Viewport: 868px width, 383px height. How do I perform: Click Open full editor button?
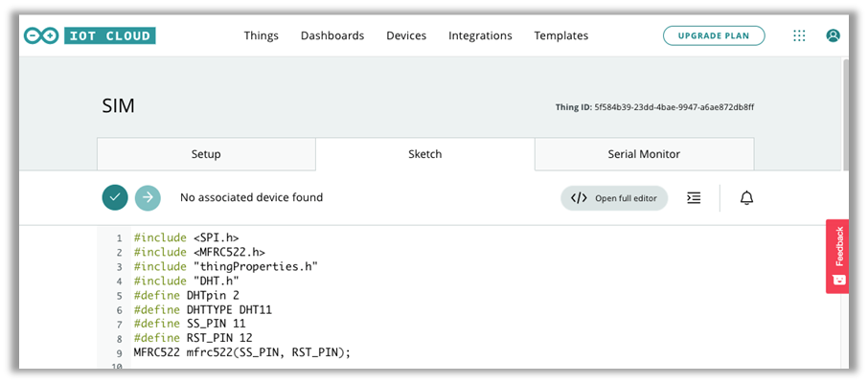tap(614, 198)
